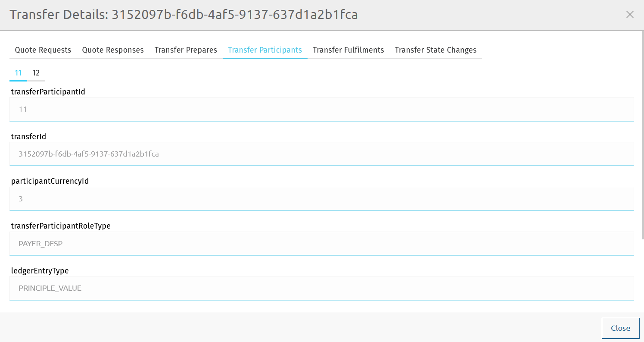Select the PAYER_DFSP role type field

321,244
